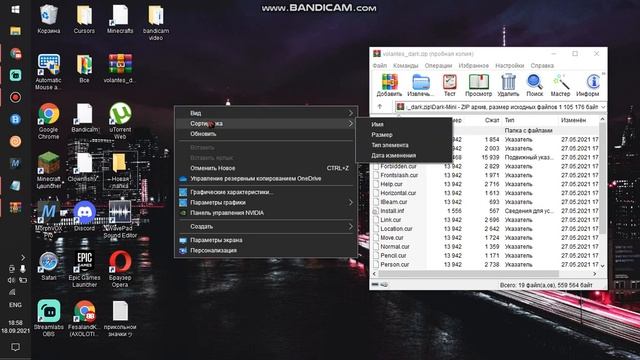Click Обновить in the desktop context menu
The image size is (640, 360).
(x=266, y=134)
